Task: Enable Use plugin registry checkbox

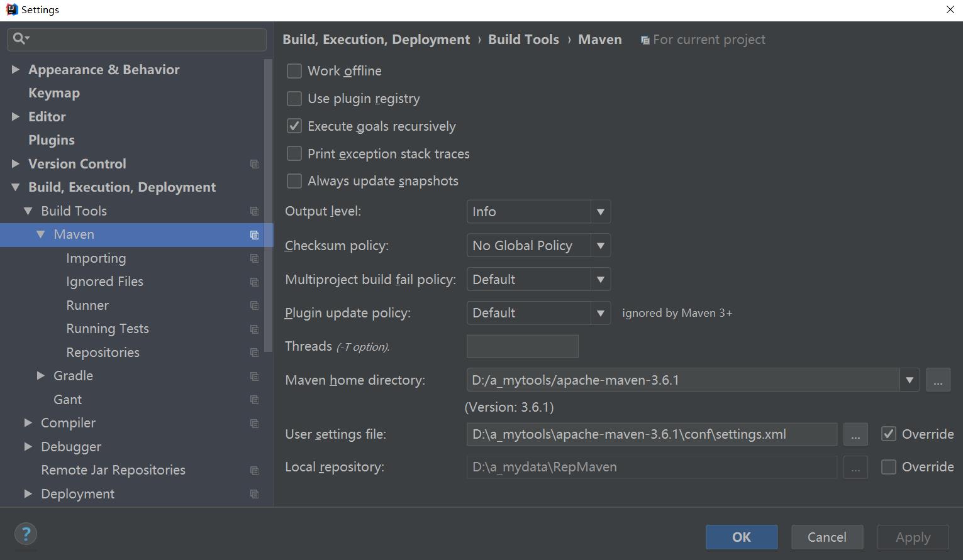Action: tap(294, 99)
